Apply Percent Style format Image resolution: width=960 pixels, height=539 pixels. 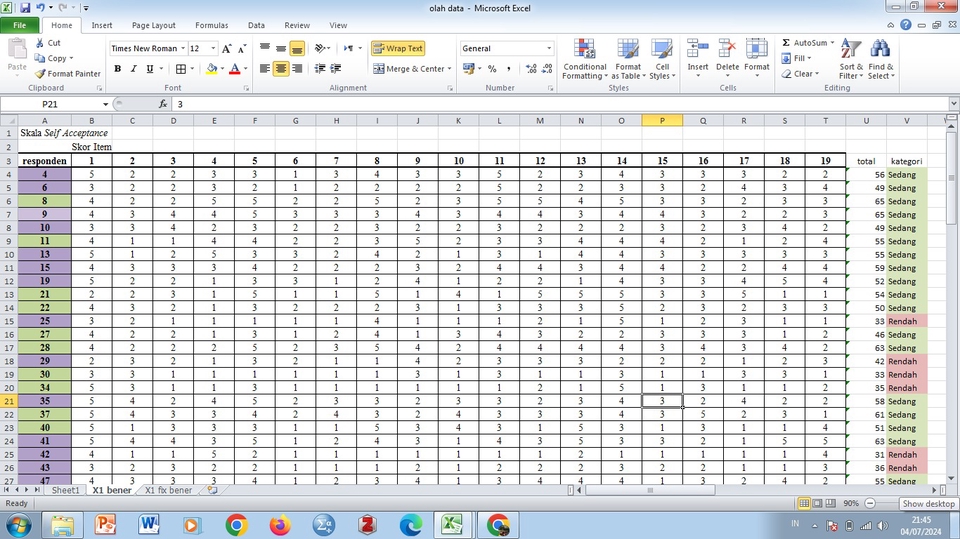pos(492,69)
